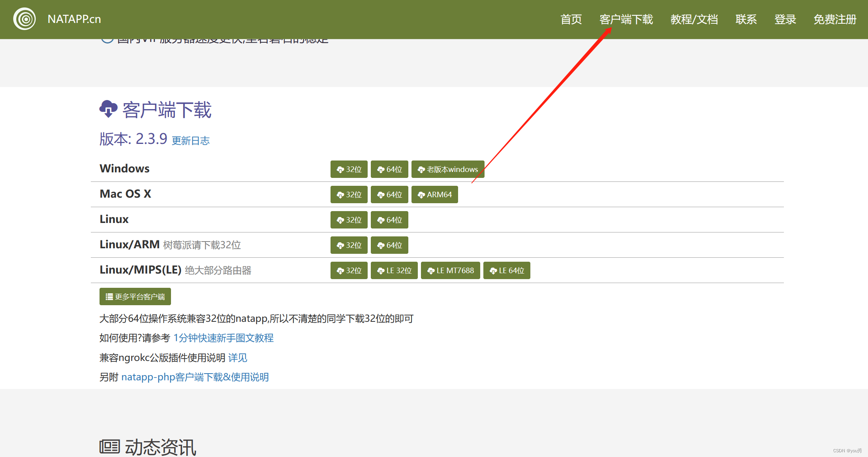
Task: Download Linux/MIPS LE 32位 client
Action: pyautogui.click(x=394, y=270)
